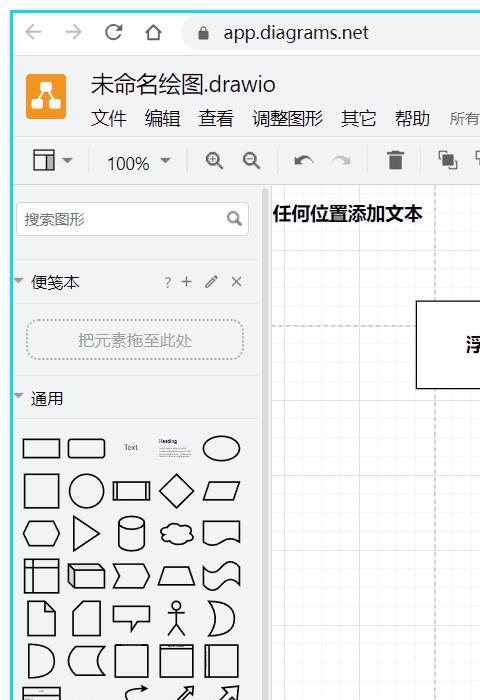480x700 pixels.
Task: Click the zoom out magnifier icon
Action: [x=251, y=161]
